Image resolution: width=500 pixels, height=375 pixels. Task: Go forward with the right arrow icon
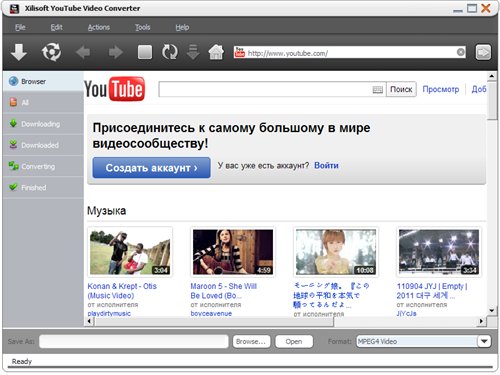pos(116,52)
